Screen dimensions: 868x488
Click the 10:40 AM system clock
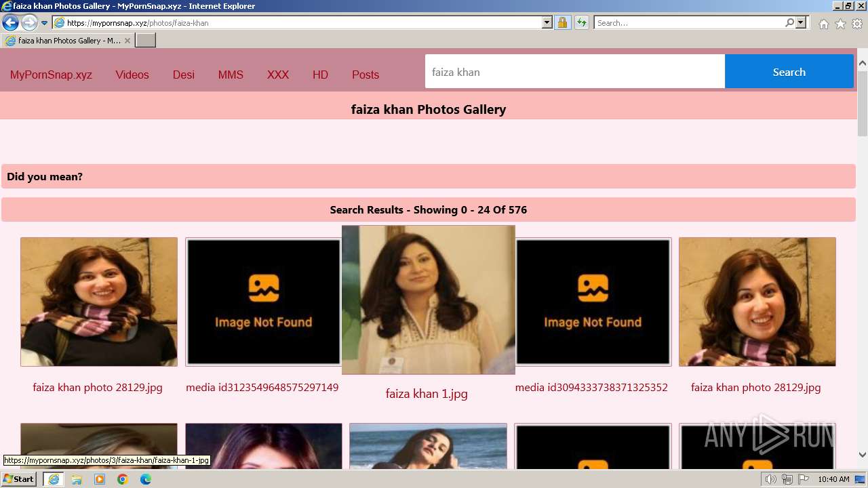(833, 479)
